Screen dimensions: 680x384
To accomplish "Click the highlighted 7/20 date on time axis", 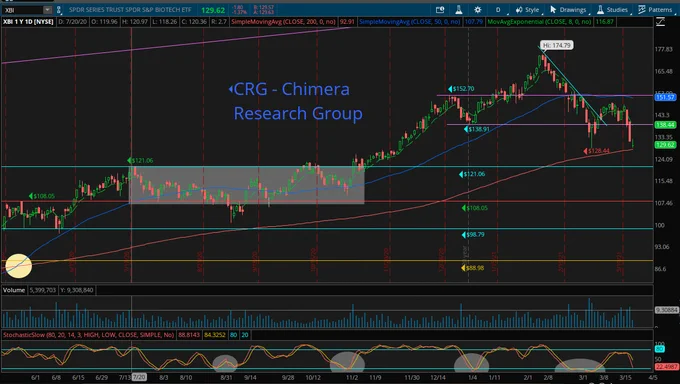I will [x=139, y=377].
